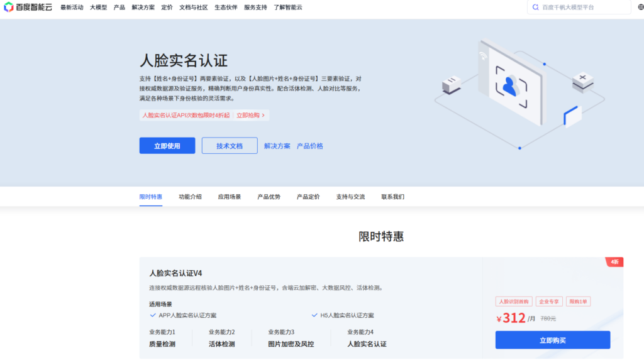The image size is (644, 360).
Task: Click the 限时特惠 section heading
Action: (x=381, y=236)
